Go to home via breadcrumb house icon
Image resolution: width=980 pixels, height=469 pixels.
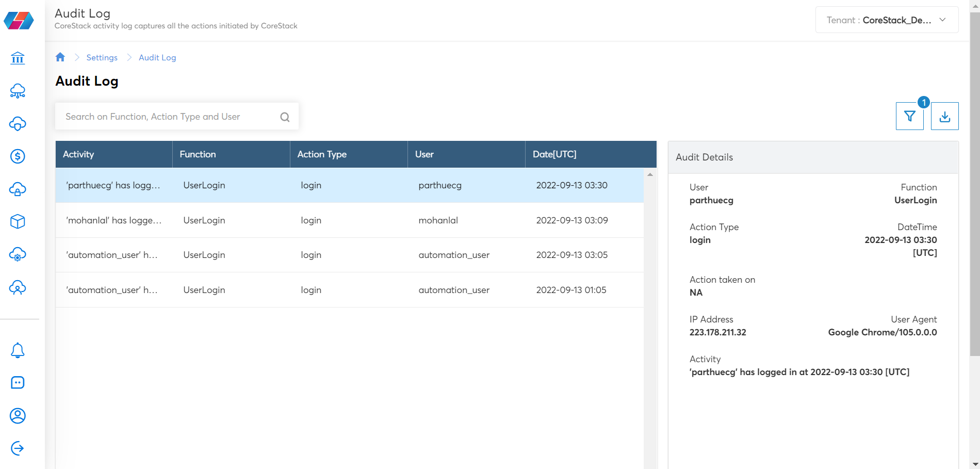(x=60, y=57)
